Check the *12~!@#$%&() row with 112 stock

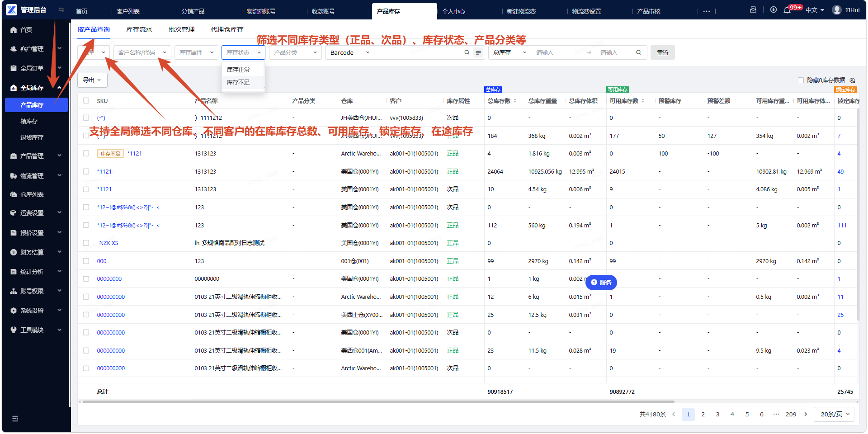click(86, 225)
